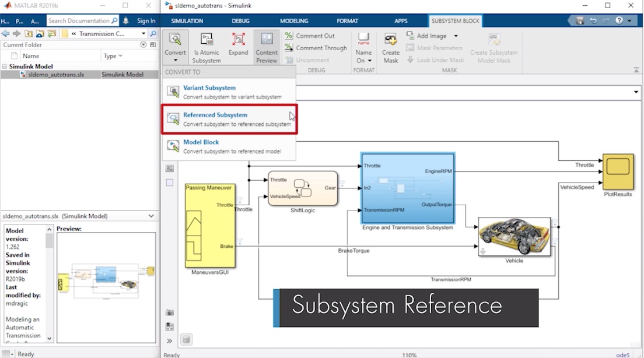Open the Simulink Help icon
The image size is (644, 358).
tap(619, 20)
